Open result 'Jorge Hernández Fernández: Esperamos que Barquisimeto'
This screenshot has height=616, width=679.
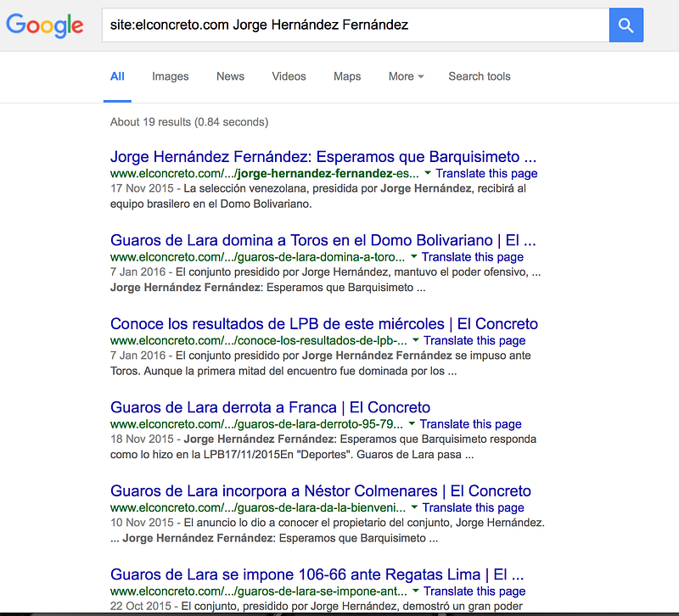point(323,157)
